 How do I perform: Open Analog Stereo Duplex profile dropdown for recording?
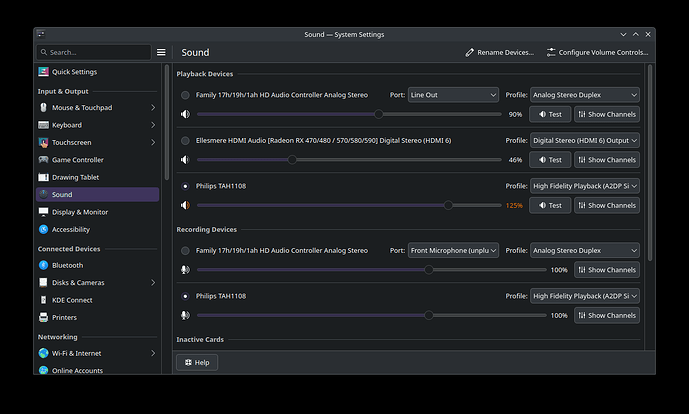point(585,251)
